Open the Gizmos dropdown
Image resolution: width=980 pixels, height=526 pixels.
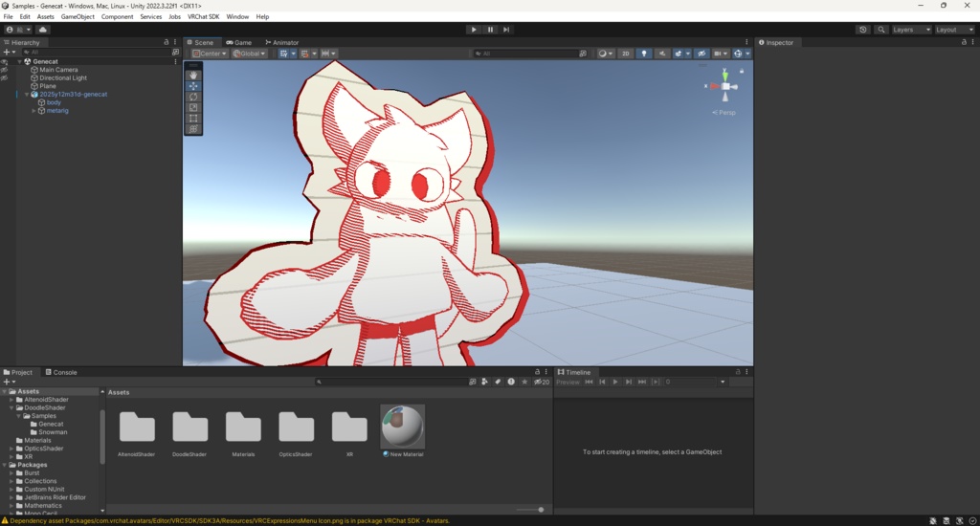click(x=746, y=54)
